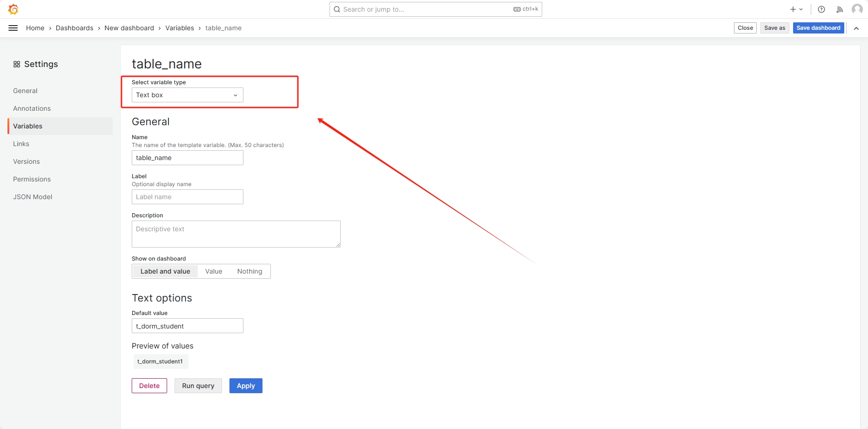This screenshot has height=429, width=868.
Task: Open the JSON Model settings tab
Action: (33, 197)
